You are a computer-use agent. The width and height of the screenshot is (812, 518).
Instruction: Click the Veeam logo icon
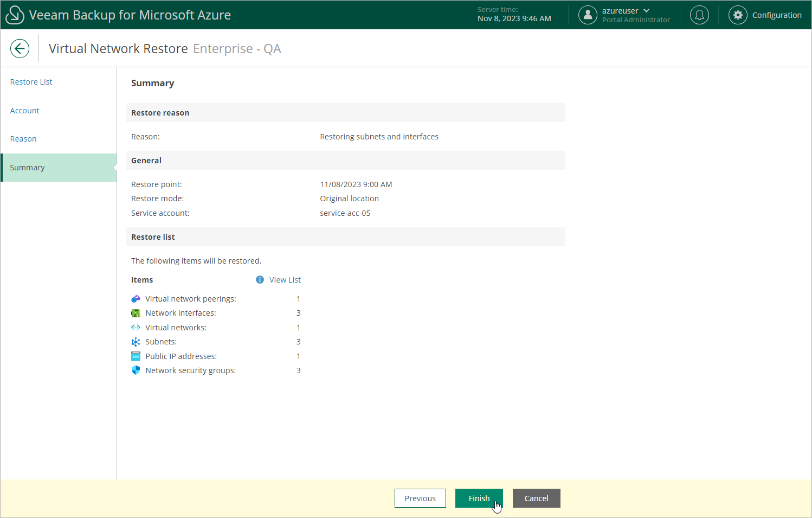(x=15, y=15)
